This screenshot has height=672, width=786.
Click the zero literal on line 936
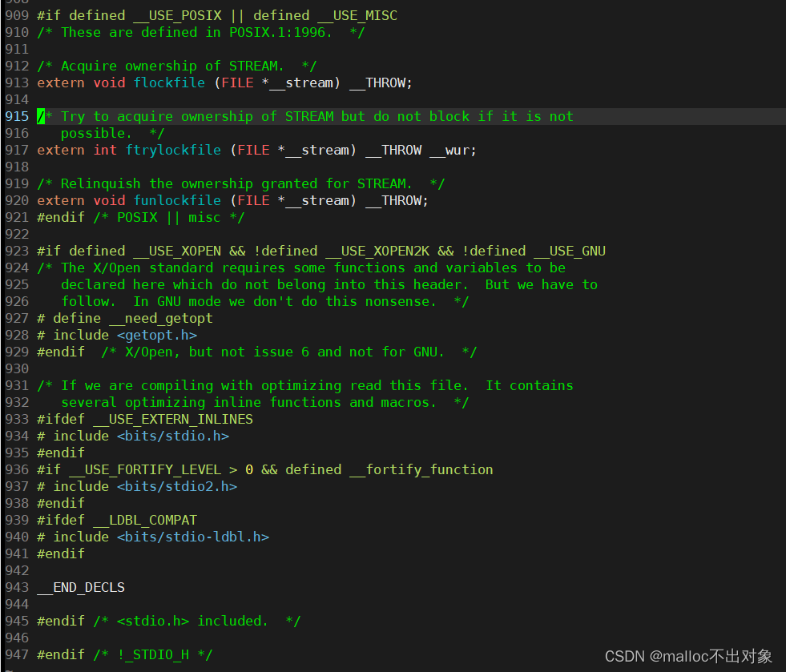(249, 469)
